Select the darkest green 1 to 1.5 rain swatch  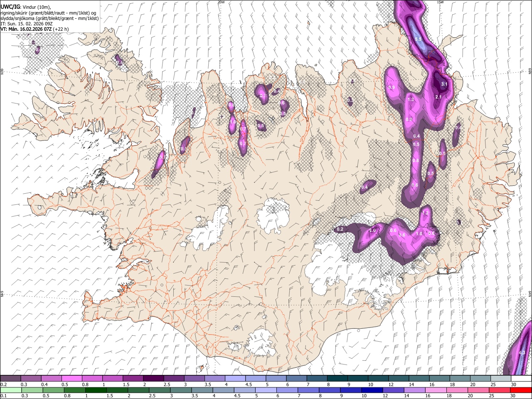click(96, 390)
